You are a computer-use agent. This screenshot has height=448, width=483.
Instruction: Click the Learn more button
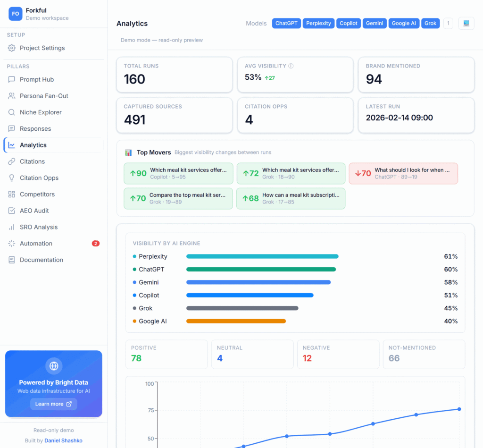(x=54, y=404)
